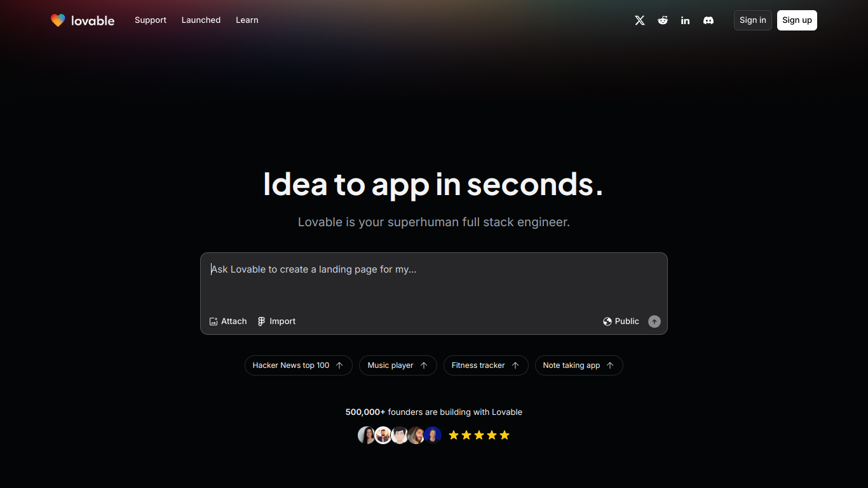Viewport: 868px width, 488px height.
Task: Pick the Fitness tracker suggestion chip
Action: (485, 365)
